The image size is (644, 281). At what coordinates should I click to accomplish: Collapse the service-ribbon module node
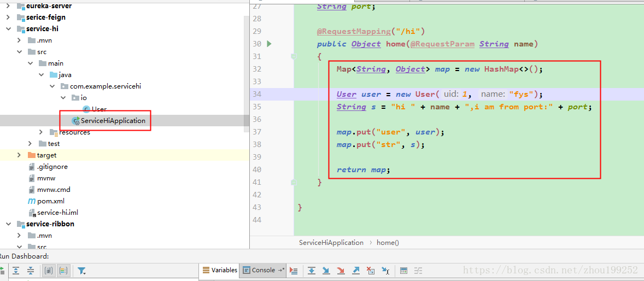pos(8,224)
